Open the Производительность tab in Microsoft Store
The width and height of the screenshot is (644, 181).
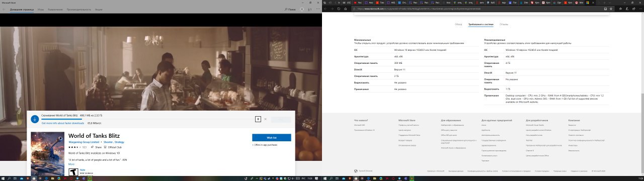coord(79,9)
